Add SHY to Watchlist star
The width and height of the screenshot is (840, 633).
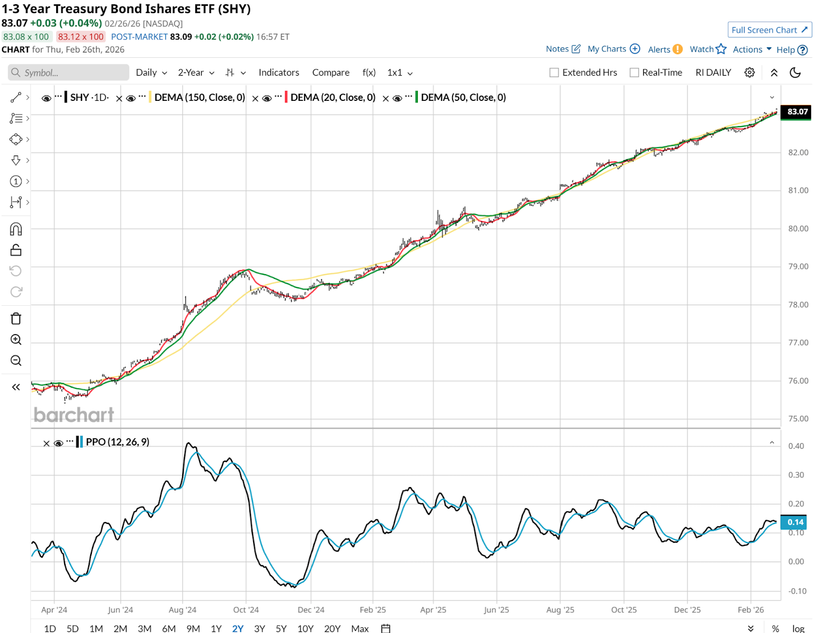[x=708, y=49]
